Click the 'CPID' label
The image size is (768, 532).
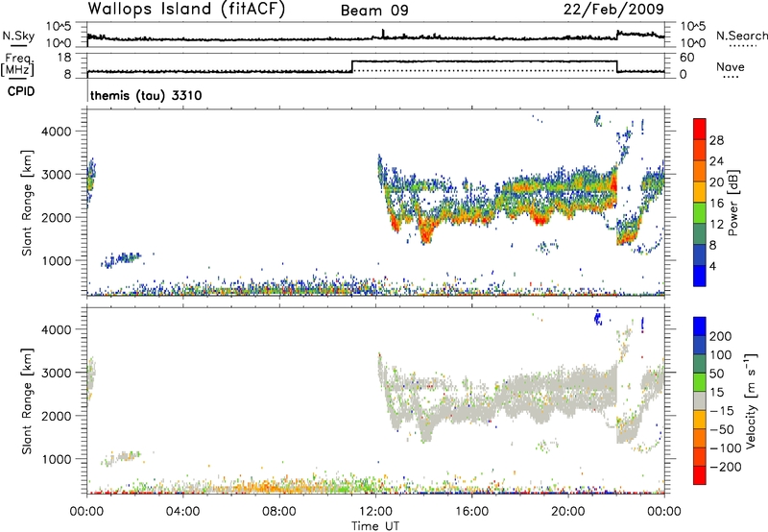pyautogui.click(x=21, y=91)
